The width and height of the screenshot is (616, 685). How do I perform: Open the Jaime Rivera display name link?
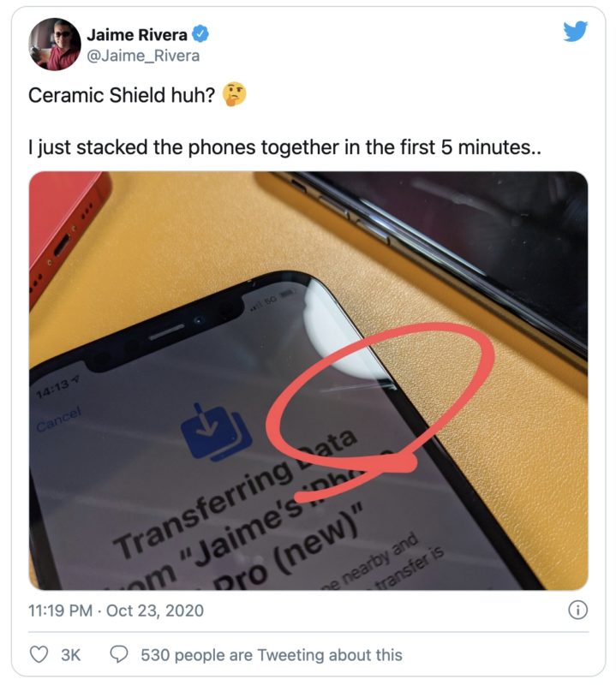(137, 34)
